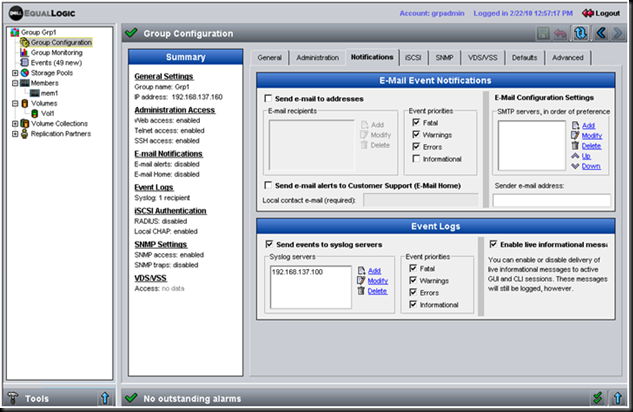633x412 pixels.
Task: Toggle Enable live informational messages checkbox
Action: [x=493, y=244]
